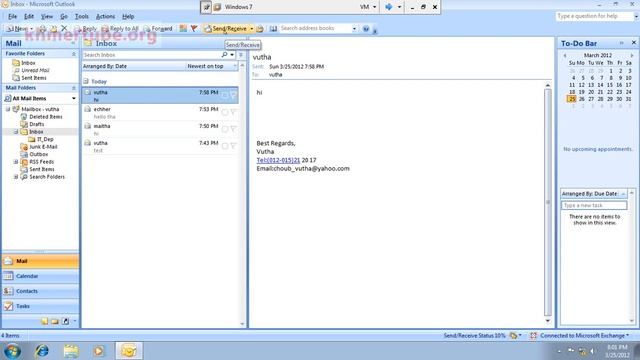Click the message list scroll down arrow
Screen dimensions: 640x360
242,324
